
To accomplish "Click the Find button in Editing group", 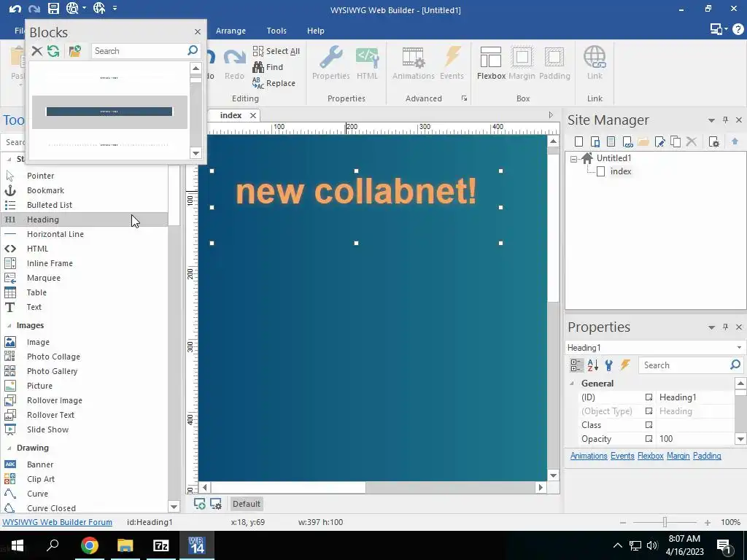I will pyautogui.click(x=268, y=67).
